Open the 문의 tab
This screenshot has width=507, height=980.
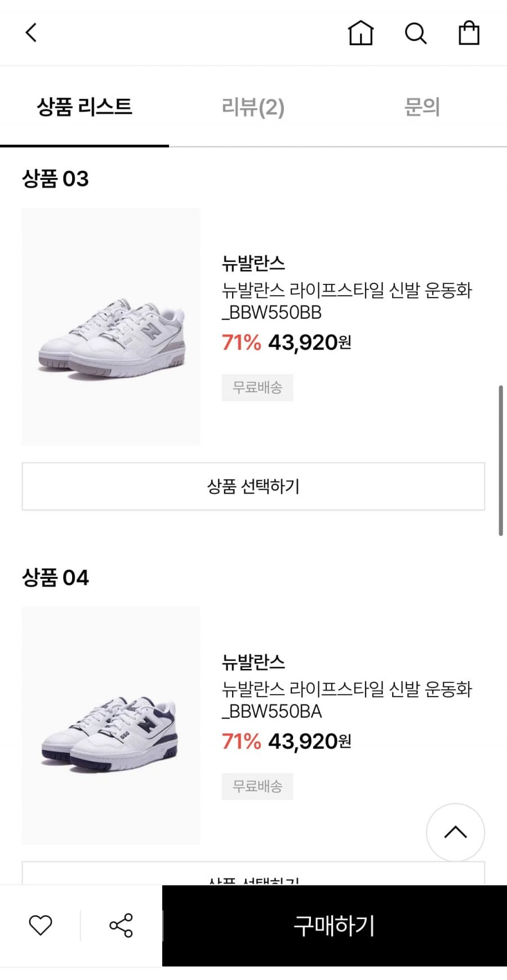tap(422, 107)
